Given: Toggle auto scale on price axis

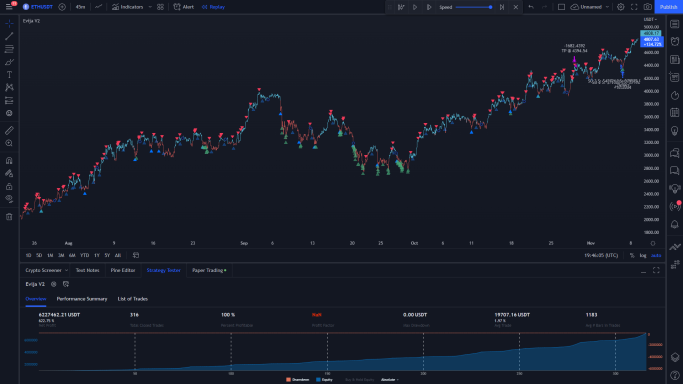Looking at the screenshot, I should (656, 256).
